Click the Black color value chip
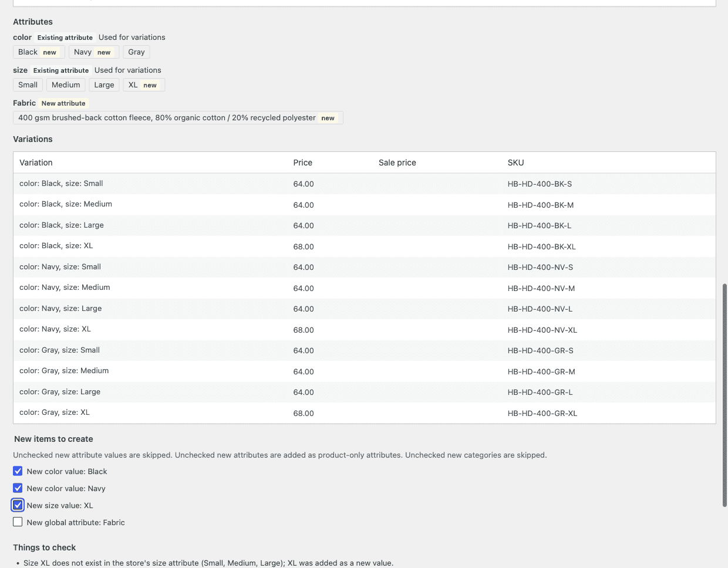This screenshot has width=728, height=568. point(39,52)
